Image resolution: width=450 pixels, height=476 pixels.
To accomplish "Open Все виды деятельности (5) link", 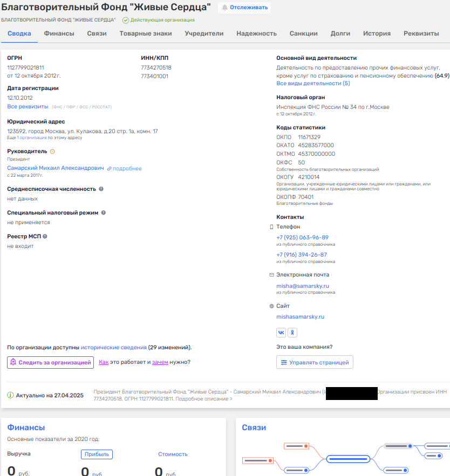I will pos(313,83).
